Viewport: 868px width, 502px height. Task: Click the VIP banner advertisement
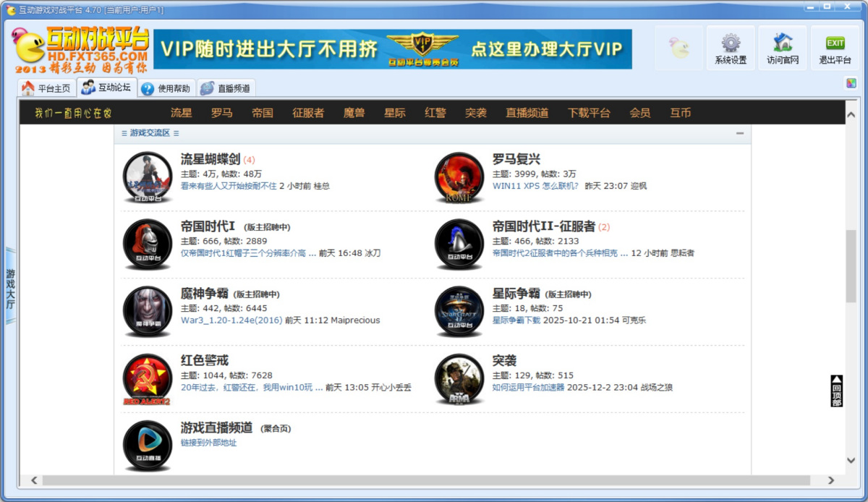click(392, 49)
